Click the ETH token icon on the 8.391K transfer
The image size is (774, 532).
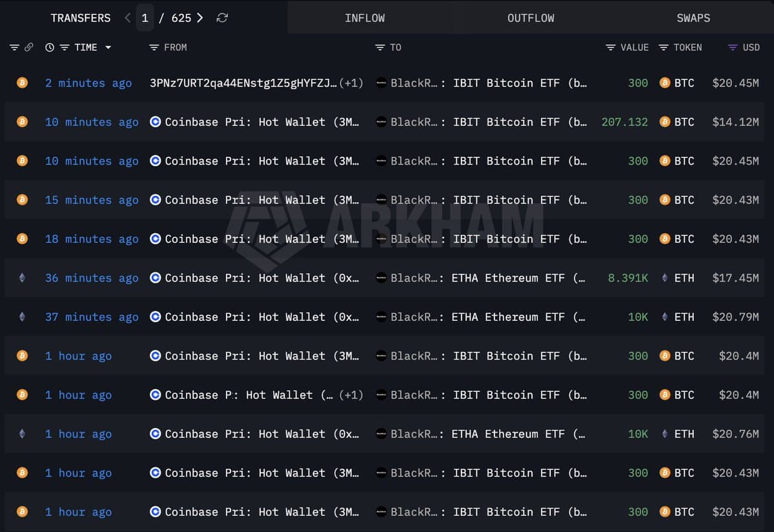(x=665, y=278)
